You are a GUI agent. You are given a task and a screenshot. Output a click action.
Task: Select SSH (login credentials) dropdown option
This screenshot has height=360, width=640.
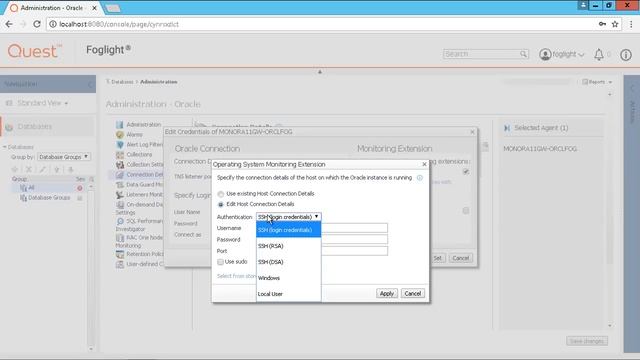pyautogui.click(x=289, y=230)
